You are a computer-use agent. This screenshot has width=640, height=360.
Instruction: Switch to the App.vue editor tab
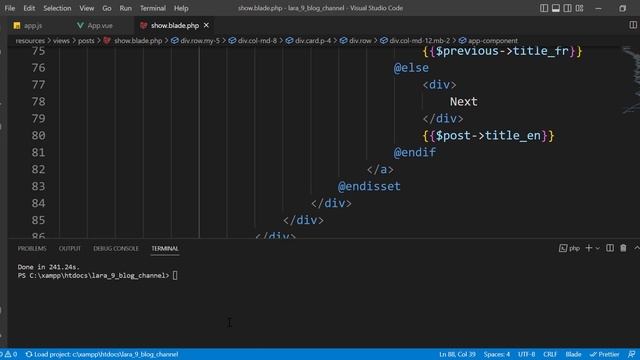[100, 25]
